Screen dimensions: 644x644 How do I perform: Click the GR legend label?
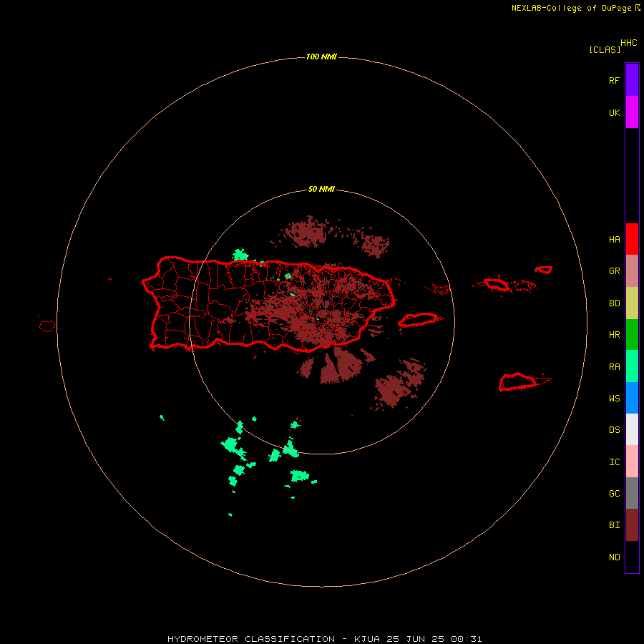tap(614, 271)
